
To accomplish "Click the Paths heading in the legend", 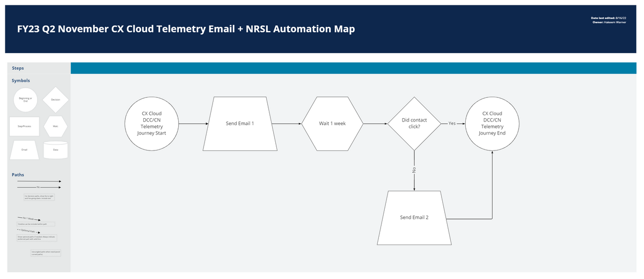I will (18, 175).
